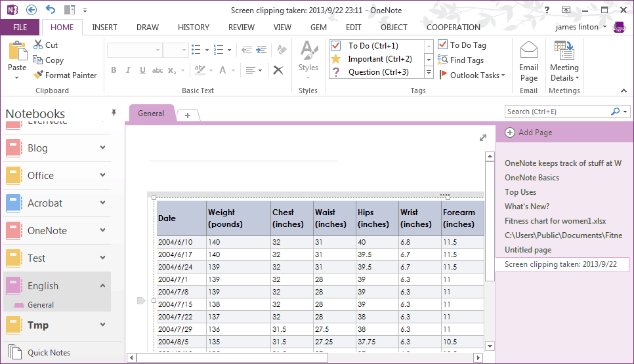This screenshot has width=634, height=364.
Task: Open the font name dropdown
Action: click(x=158, y=50)
